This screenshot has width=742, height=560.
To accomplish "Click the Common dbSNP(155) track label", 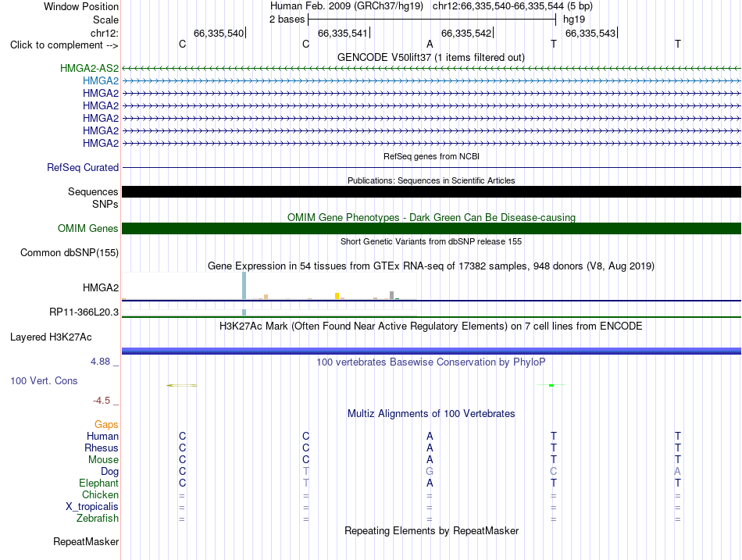I will (70, 253).
